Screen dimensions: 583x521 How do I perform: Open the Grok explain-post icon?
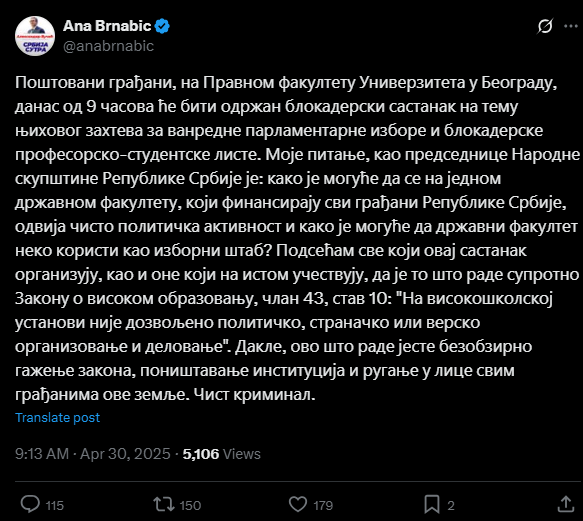point(545,26)
